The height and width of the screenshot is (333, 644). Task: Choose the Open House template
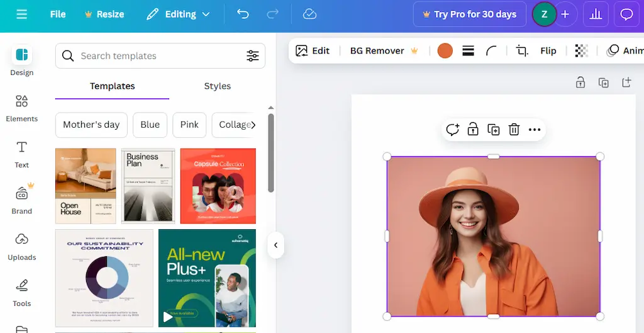point(86,186)
